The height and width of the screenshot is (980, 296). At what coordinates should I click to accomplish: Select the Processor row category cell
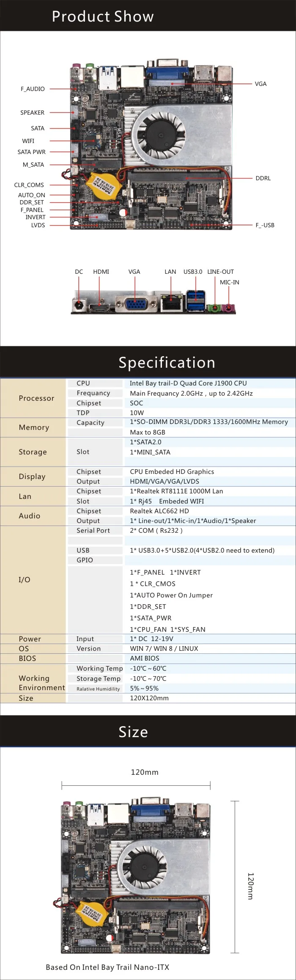coord(36,398)
